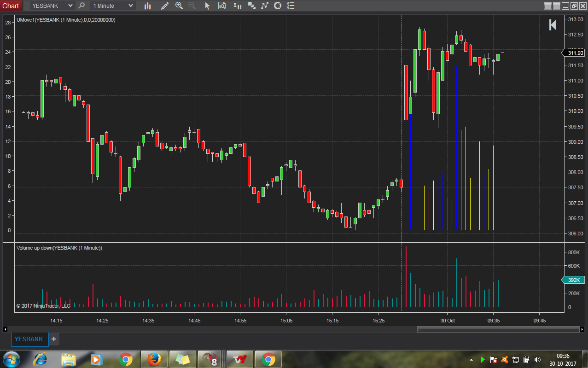Show hidden system tray icons arrow
Screen dimensions: 588x368
pos(471,359)
